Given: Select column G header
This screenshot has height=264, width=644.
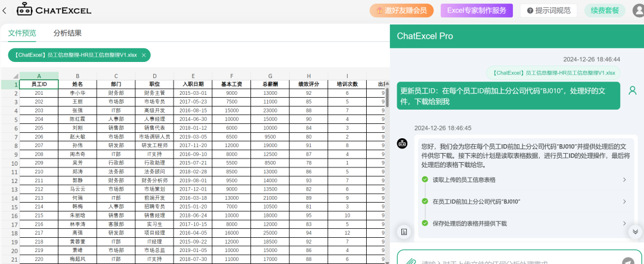Looking at the screenshot, I should 270,76.
